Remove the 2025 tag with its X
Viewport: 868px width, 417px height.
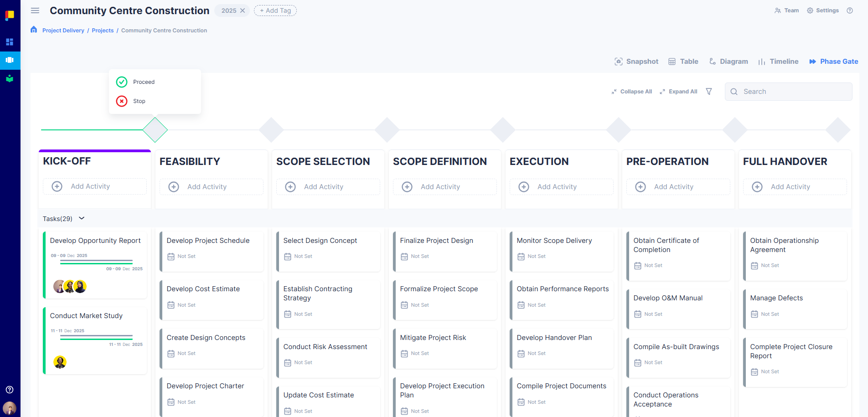243,10
